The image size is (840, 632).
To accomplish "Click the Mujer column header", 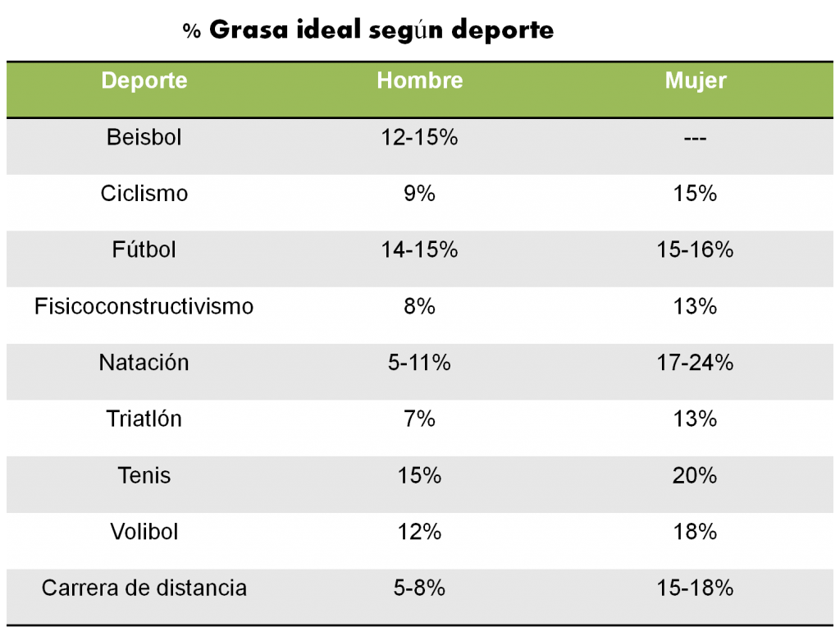I will tap(696, 81).
